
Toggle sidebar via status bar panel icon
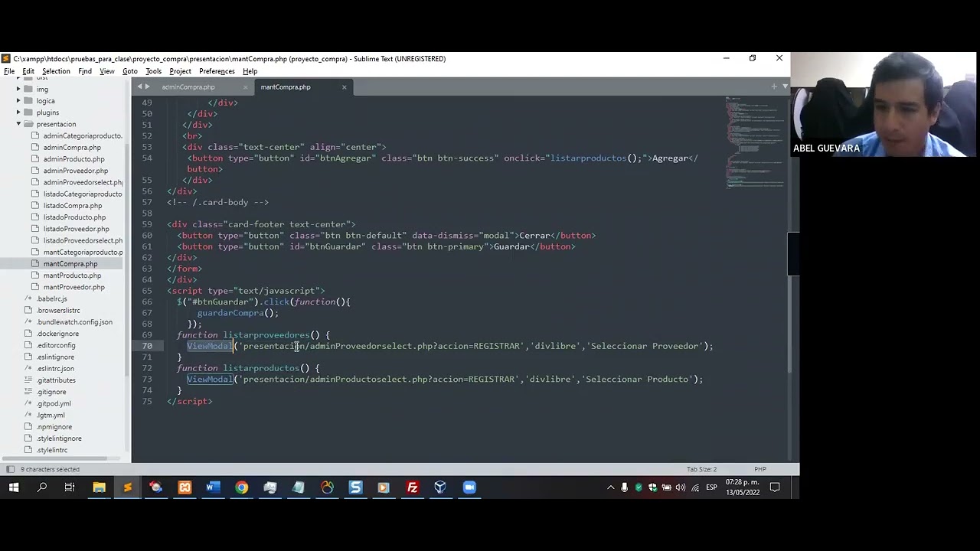(x=10, y=469)
